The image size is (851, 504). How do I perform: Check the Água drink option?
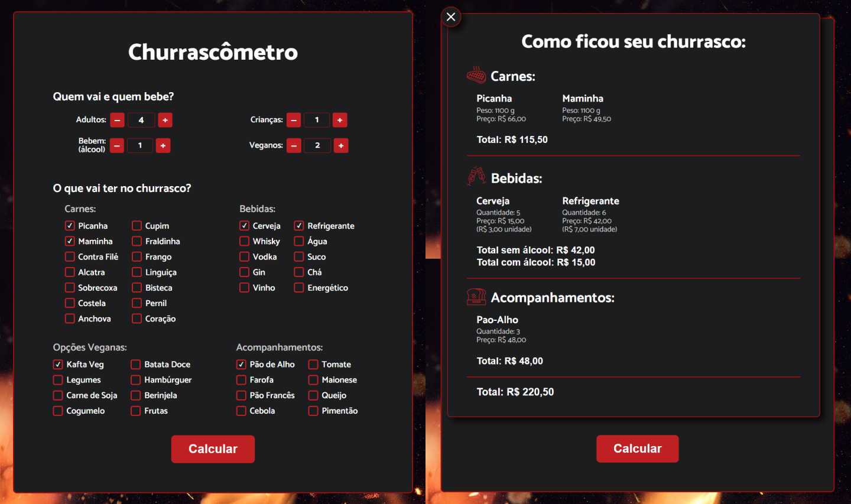299,241
